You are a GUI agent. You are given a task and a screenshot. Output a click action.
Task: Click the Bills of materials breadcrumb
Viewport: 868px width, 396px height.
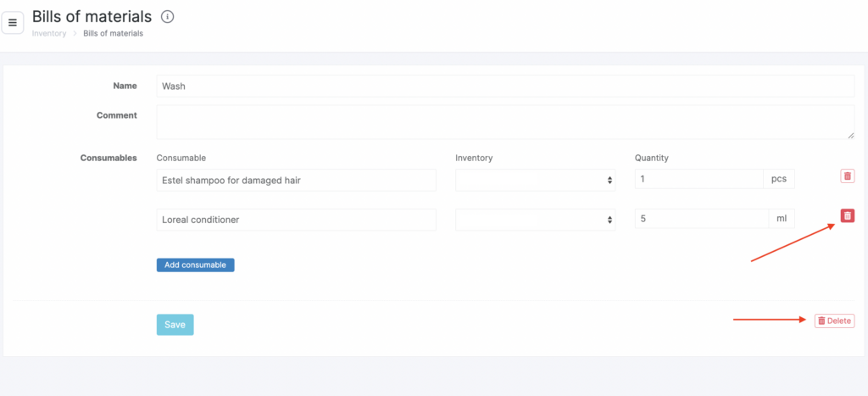(113, 34)
